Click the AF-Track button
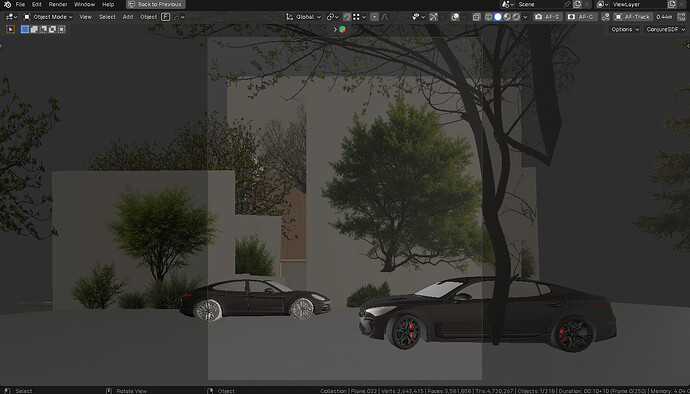690x394 pixels. (633, 17)
